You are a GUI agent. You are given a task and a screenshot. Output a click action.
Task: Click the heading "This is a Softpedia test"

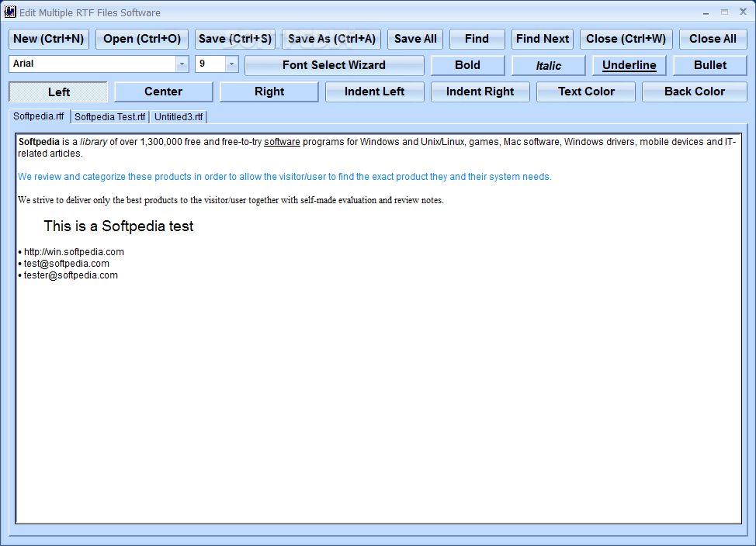(x=119, y=226)
